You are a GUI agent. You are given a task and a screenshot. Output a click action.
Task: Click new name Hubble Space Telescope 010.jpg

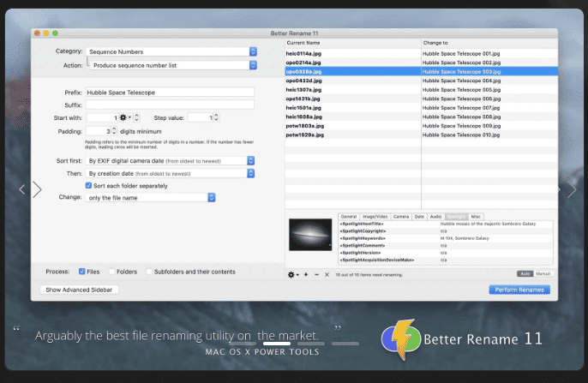[461, 135]
